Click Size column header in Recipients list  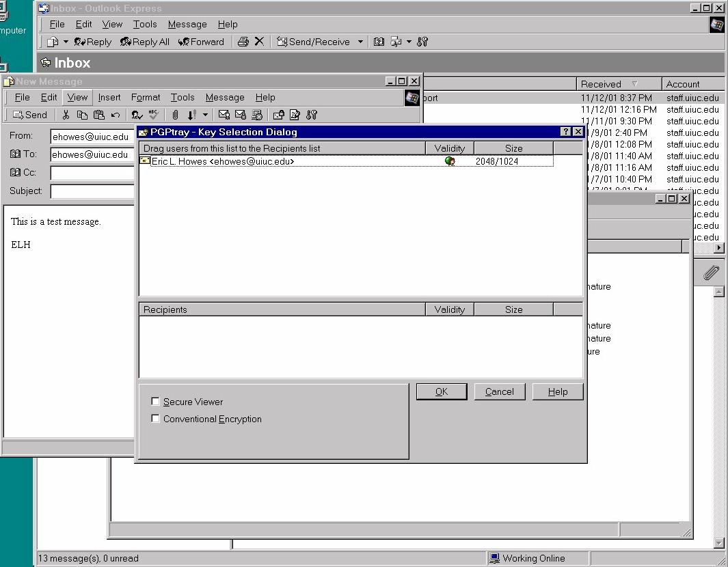(x=513, y=309)
